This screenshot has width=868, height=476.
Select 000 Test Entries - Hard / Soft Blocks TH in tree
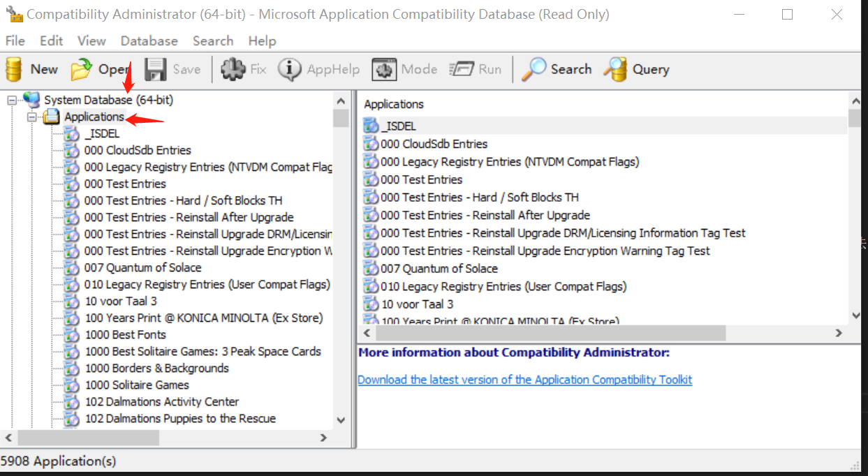tap(184, 200)
